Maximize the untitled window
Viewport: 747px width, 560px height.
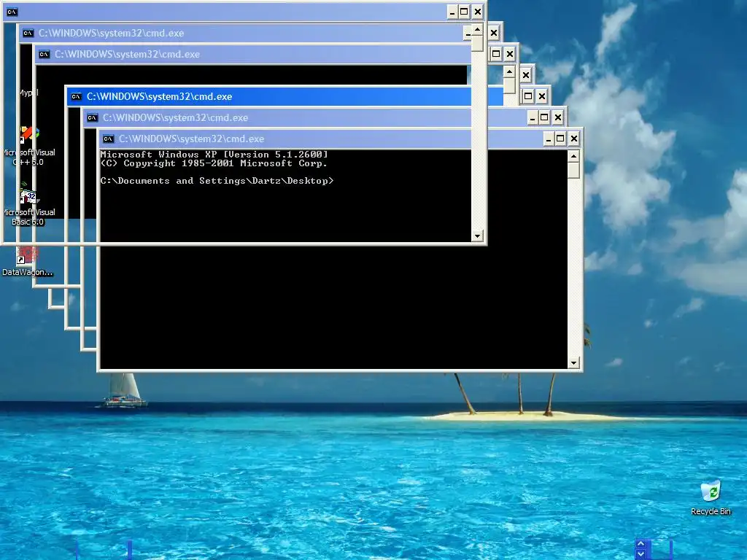click(464, 12)
